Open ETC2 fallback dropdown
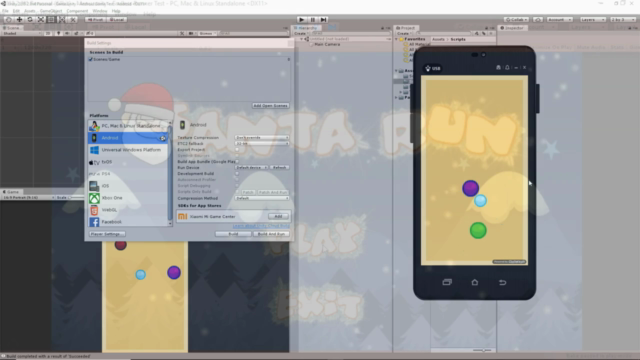640x360 pixels. pos(262,143)
